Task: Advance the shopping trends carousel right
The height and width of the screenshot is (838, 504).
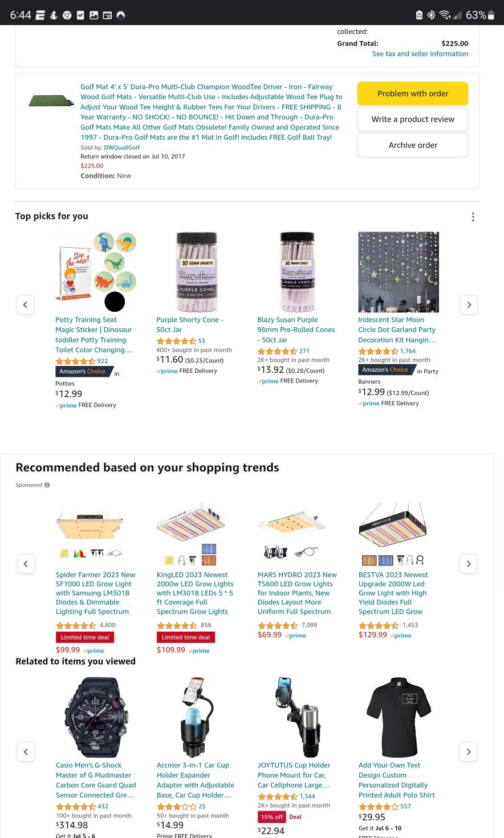Action: click(469, 564)
